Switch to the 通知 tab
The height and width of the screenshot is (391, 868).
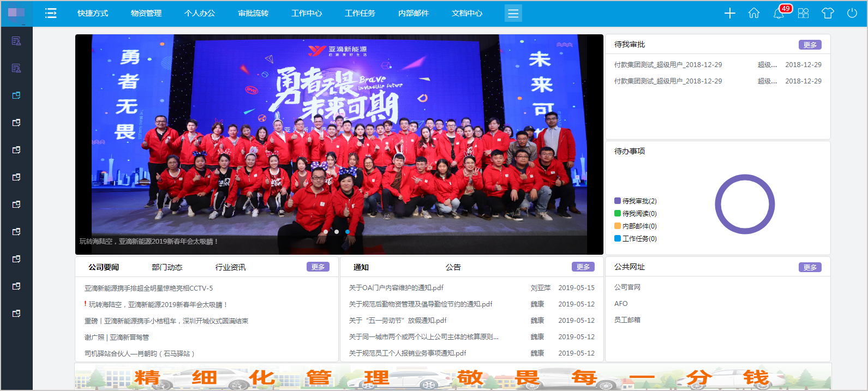(x=361, y=267)
